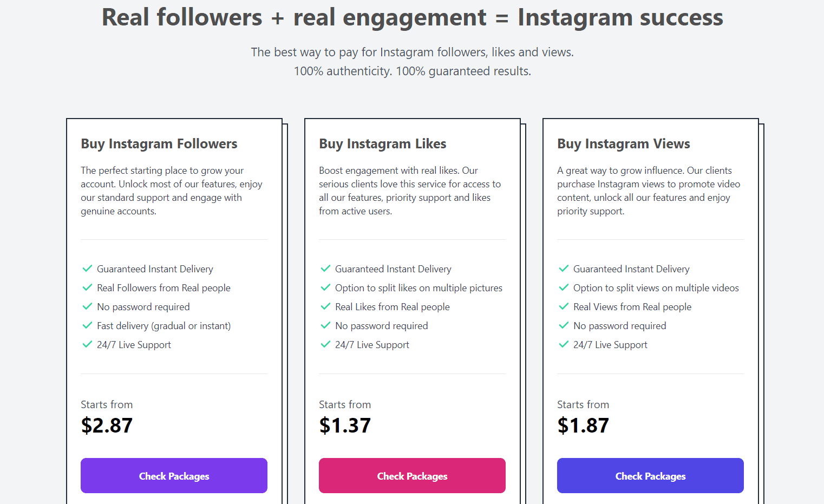Screen dimensions: 824x504
Task: Click checkmark by Likes card Guaranteed Instant Delivery
Action: tap(325, 269)
